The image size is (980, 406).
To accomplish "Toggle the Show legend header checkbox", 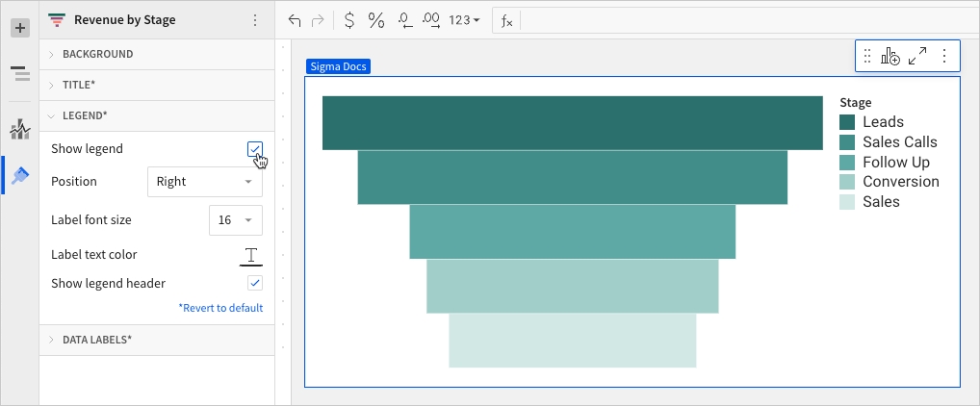I will point(255,283).
